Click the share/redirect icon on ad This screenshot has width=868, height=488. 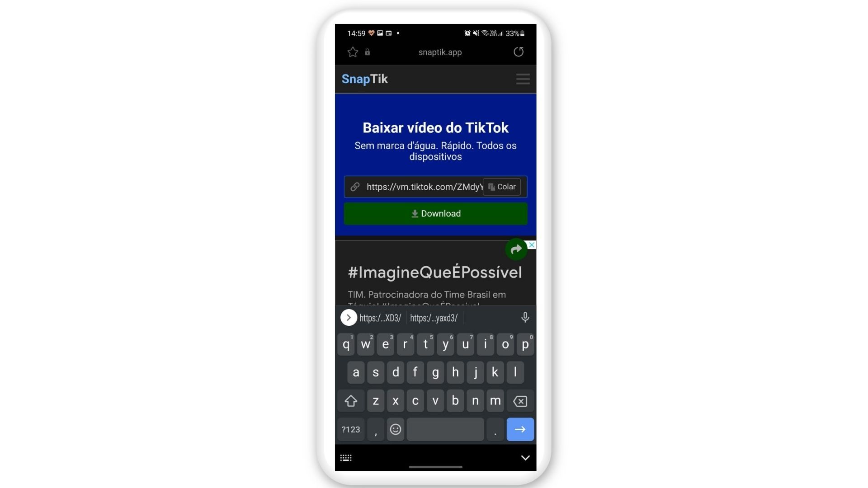click(516, 249)
